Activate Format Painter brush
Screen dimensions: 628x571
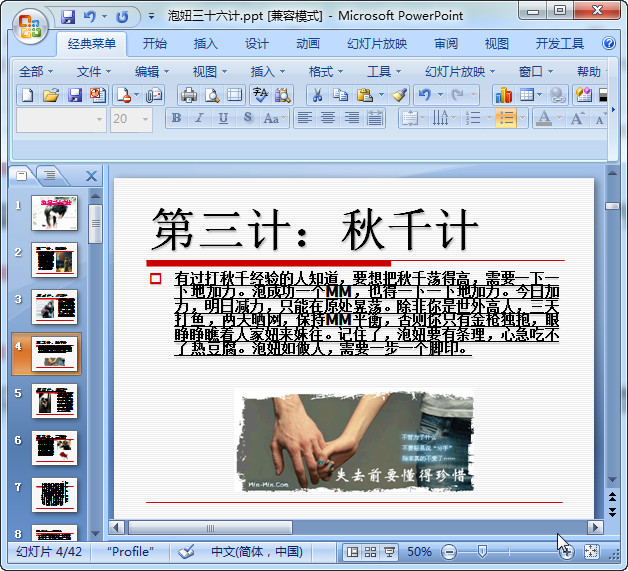click(x=399, y=95)
